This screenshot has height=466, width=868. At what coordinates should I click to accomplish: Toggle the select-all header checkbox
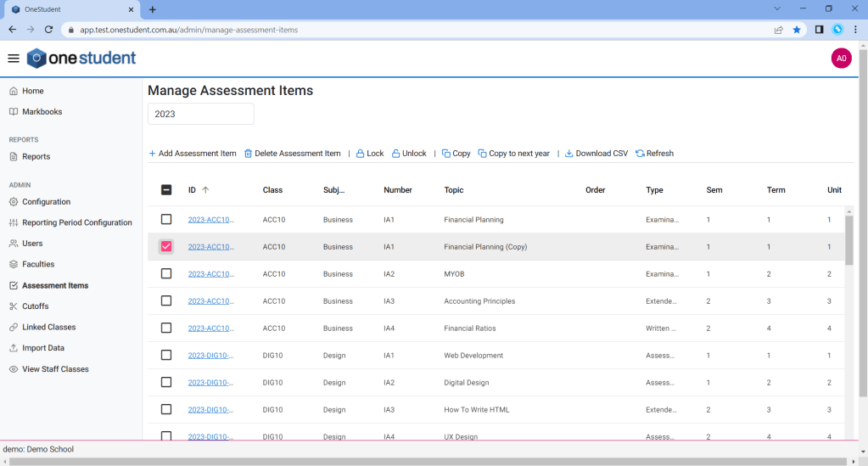[x=166, y=190]
